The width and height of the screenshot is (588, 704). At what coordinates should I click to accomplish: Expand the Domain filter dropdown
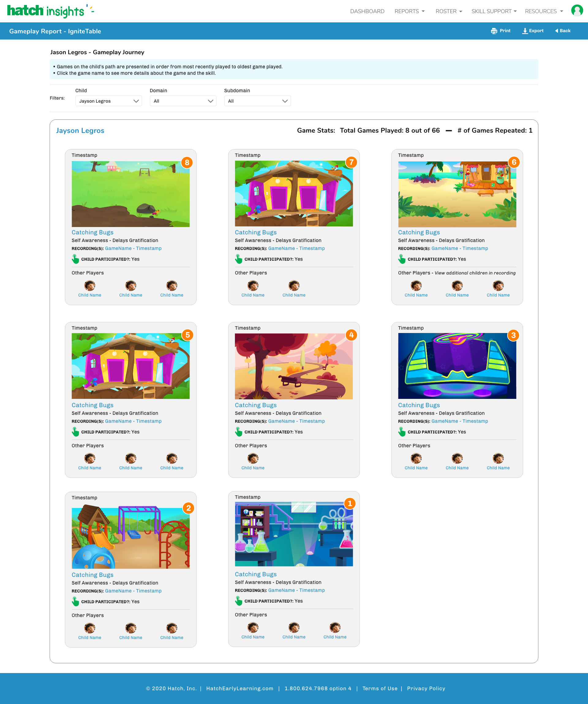pos(183,101)
